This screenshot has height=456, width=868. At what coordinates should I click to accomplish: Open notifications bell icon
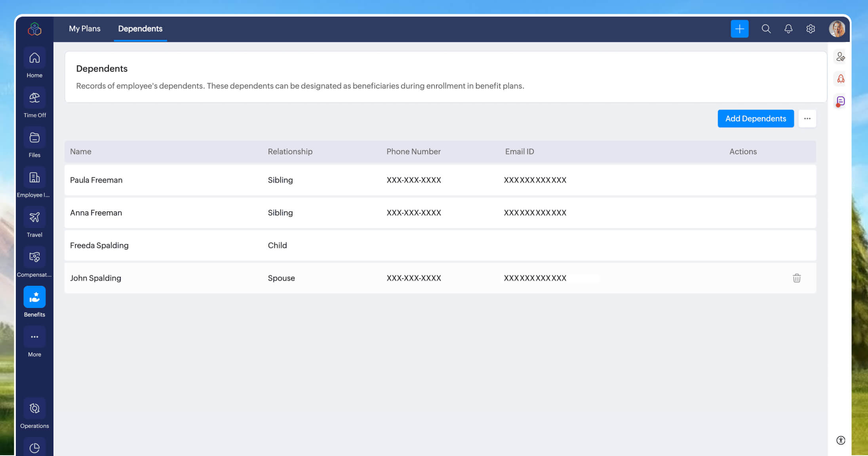[x=788, y=29]
